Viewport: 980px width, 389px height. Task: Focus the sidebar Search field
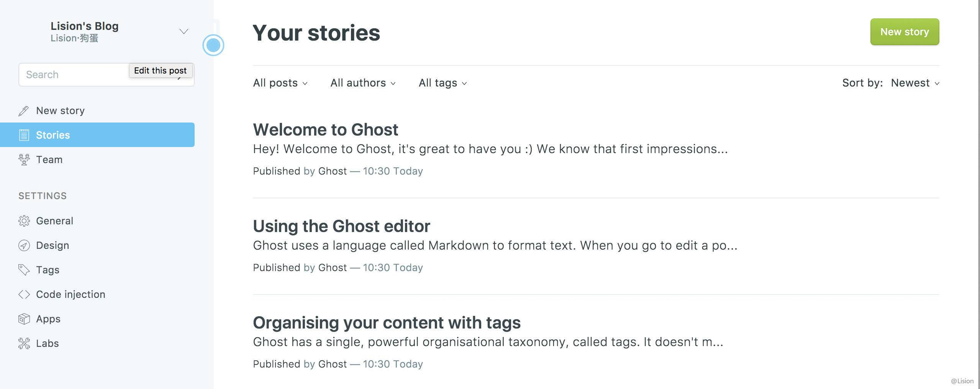[x=73, y=75]
